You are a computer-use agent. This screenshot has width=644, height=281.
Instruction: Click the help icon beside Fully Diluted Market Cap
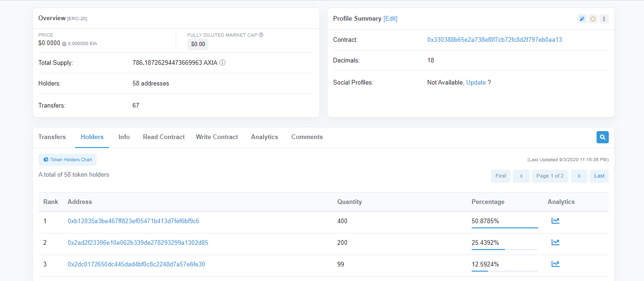pyautogui.click(x=261, y=35)
